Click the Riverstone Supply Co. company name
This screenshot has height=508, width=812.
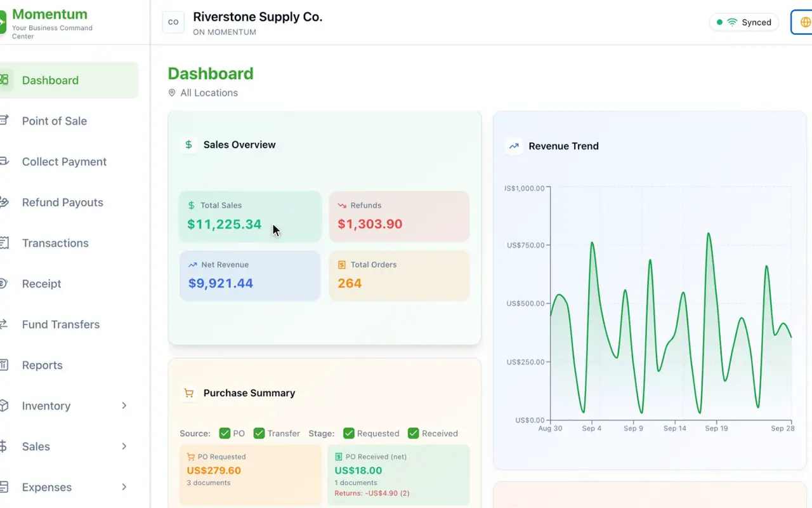click(x=258, y=17)
